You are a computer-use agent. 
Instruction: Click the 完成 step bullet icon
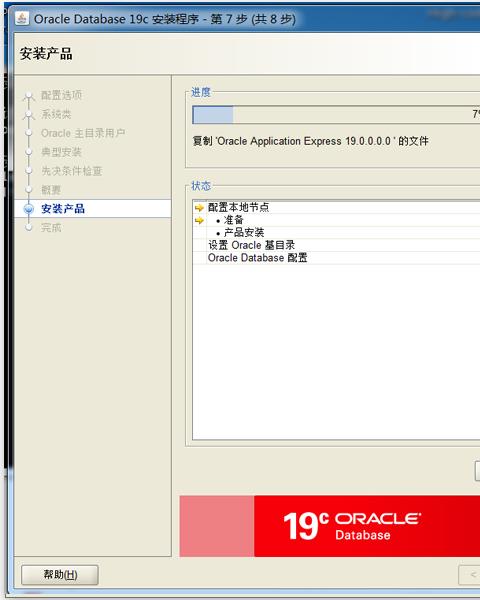tap(28, 228)
